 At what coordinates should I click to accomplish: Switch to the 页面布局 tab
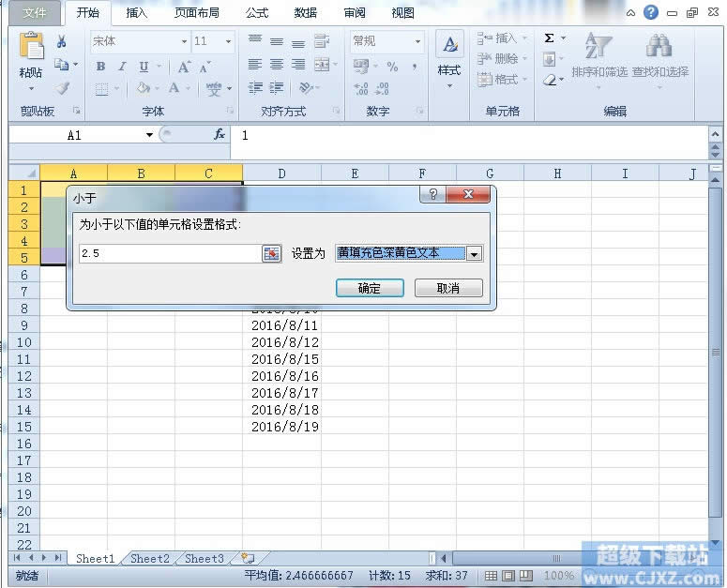click(197, 13)
